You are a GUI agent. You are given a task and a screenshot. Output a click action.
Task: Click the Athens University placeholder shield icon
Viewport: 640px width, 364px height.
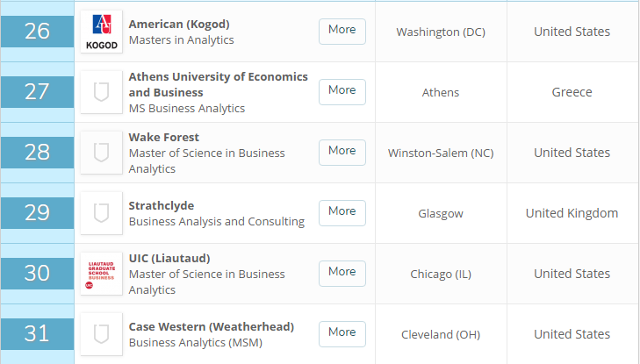coord(101,92)
